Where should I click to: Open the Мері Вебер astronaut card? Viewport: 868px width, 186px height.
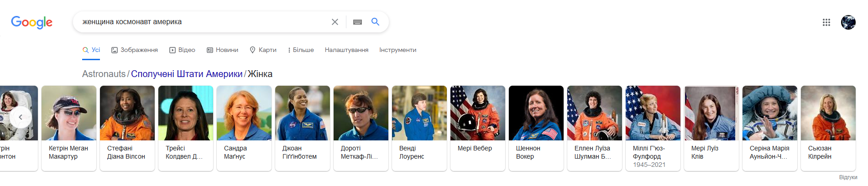point(478,128)
